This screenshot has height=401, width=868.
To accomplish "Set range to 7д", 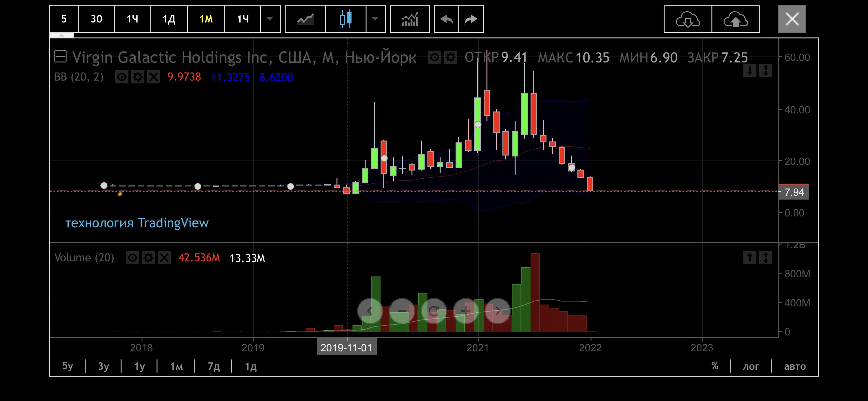I will [214, 366].
